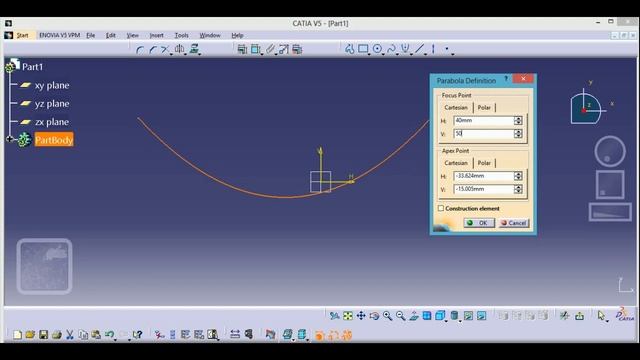This screenshot has height=360, width=640.
Task: Click the Fly mode icon
Action: click(335, 316)
